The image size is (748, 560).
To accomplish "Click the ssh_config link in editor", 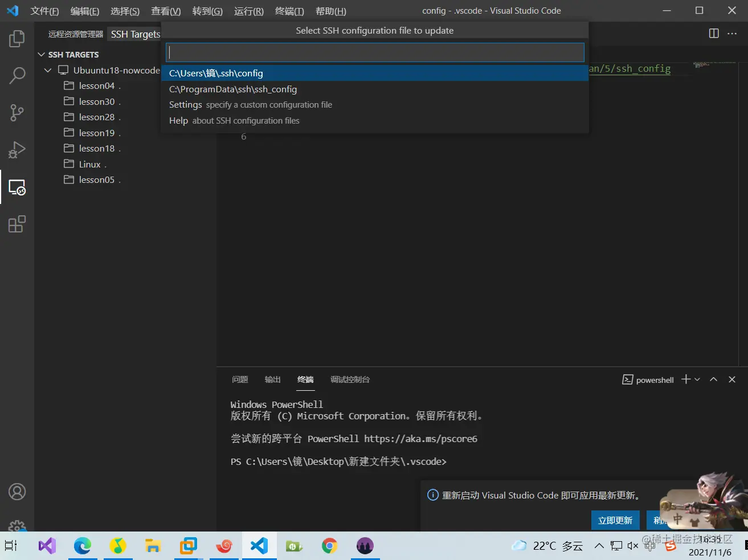I will tap(630, 69).
